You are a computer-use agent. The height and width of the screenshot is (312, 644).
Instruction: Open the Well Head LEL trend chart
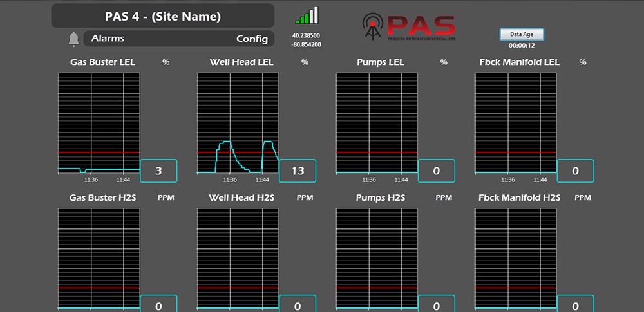tap(238, 123)
